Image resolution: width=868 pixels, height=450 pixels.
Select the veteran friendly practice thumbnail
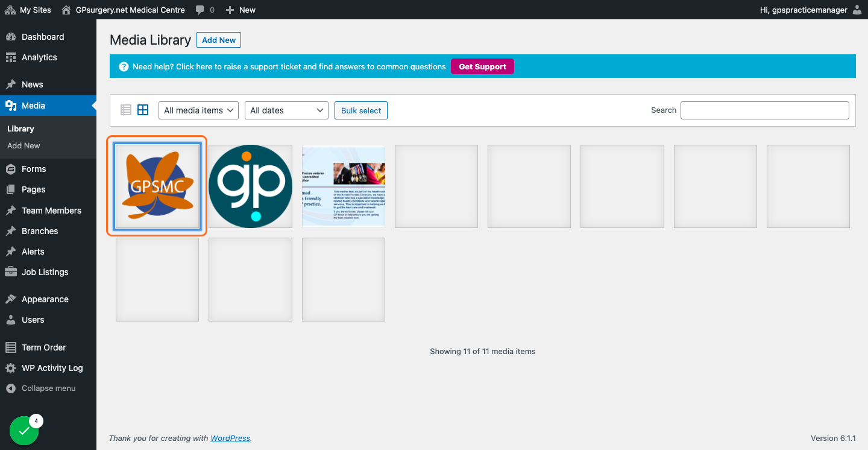pyautogui.click(x=344, y=186)
